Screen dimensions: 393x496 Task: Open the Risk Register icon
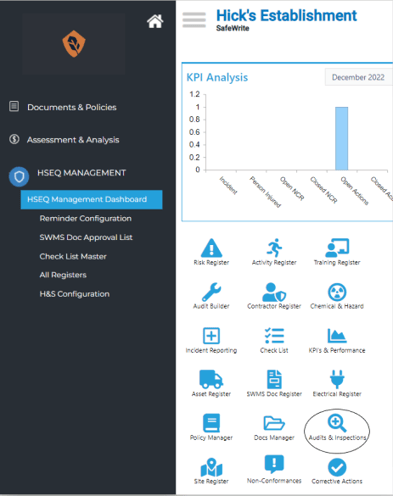(x=211, y=248)
